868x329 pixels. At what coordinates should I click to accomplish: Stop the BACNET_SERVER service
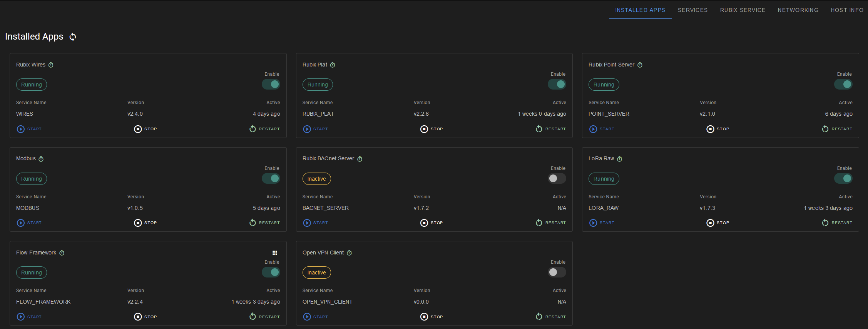click(x=432, y=223)
